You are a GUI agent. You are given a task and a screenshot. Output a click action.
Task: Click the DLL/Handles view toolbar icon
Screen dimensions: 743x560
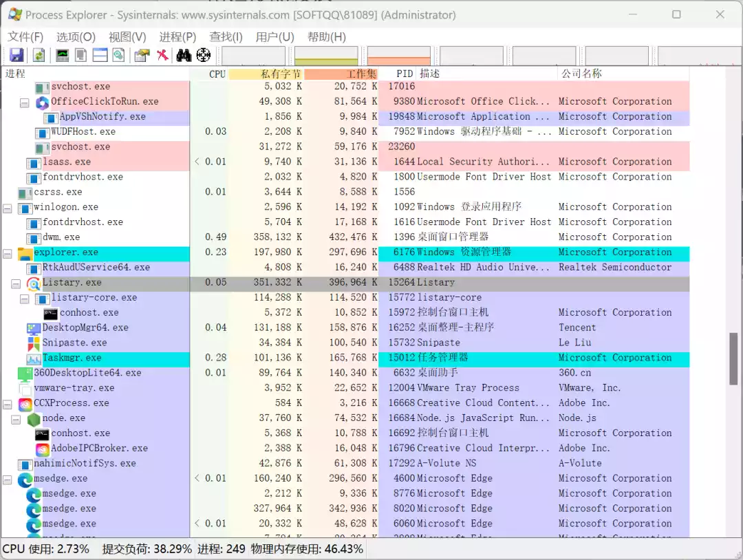coord(119,56)
